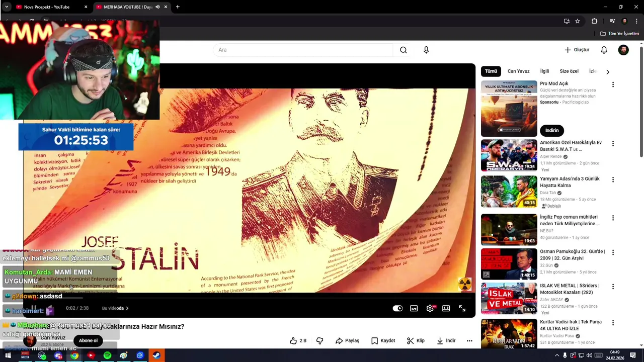Switch player to theater mode
The height and width of the screenshot is (362, 644).
tap(446, 308)
